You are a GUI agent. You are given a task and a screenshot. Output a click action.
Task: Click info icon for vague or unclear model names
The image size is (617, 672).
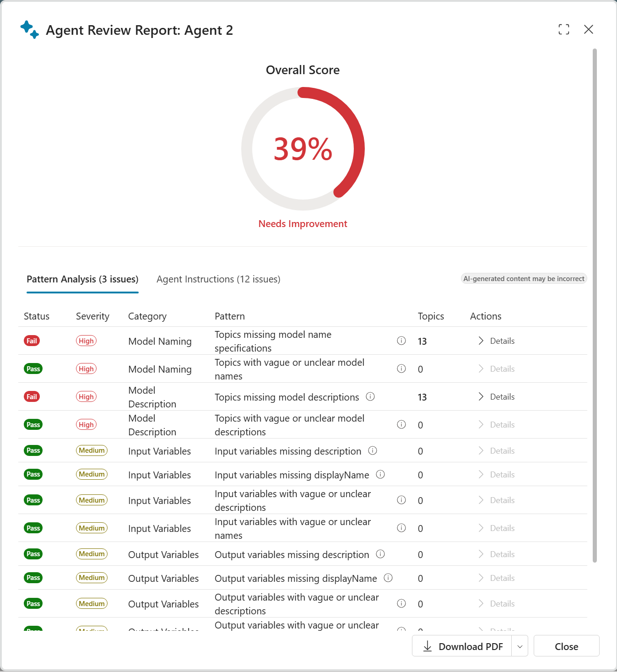pyautogui.click(x=401, y=369)
